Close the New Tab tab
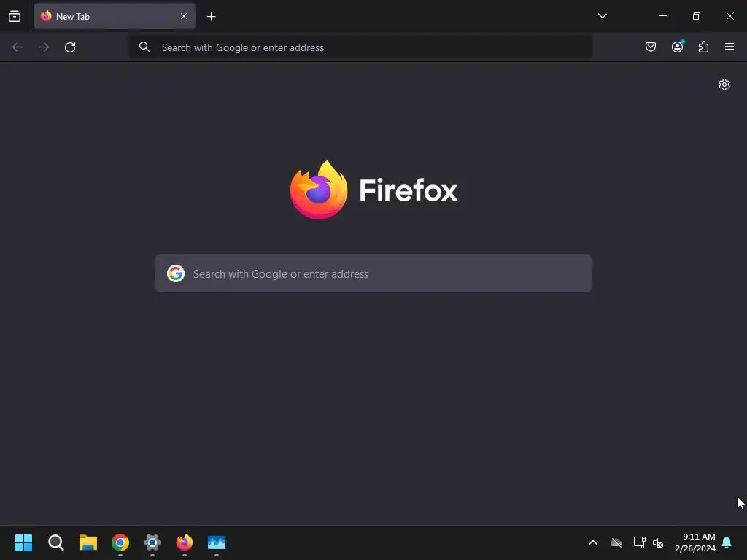The height and width of the screenshot is (560, 747). (183, 16)
